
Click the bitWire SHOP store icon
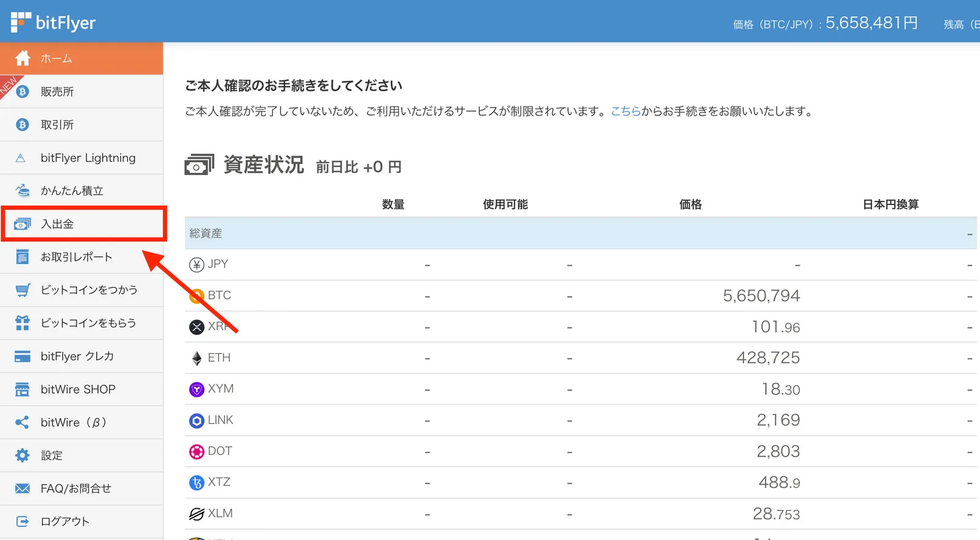coord(23,389)
